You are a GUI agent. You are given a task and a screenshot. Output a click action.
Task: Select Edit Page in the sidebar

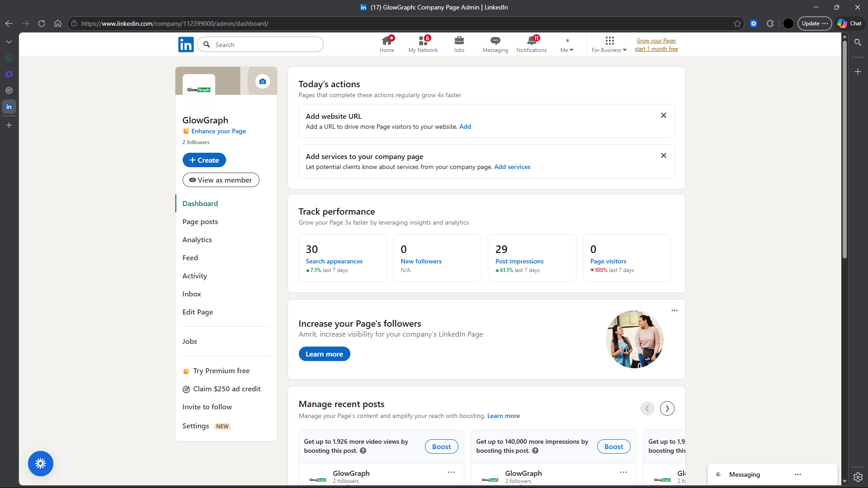[x=198, y=312]
